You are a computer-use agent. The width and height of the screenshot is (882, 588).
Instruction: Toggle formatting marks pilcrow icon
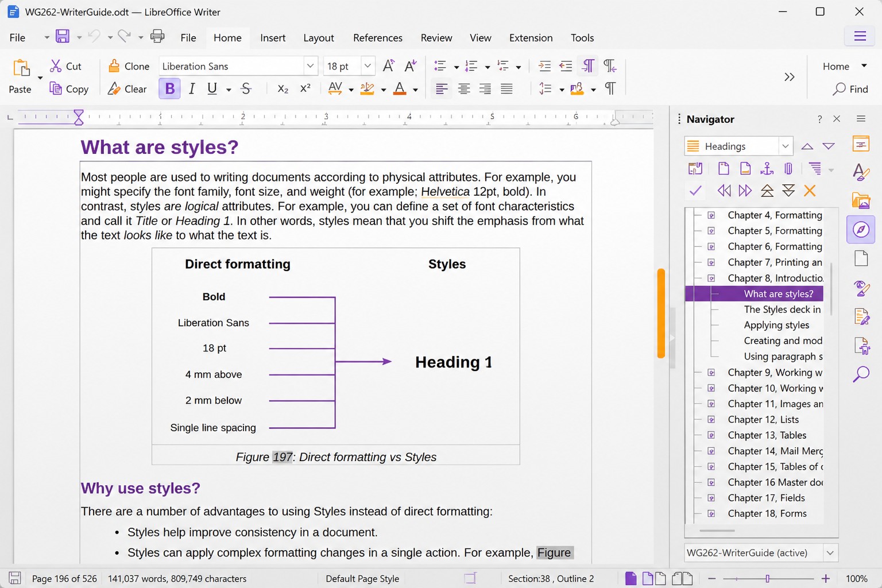click(x=610, y=88)
